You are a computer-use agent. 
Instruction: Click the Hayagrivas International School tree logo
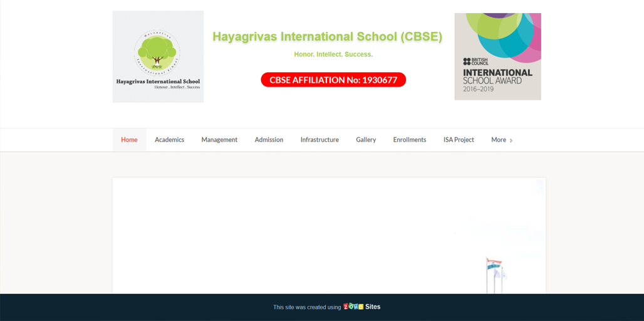click(x=158, y=56)
